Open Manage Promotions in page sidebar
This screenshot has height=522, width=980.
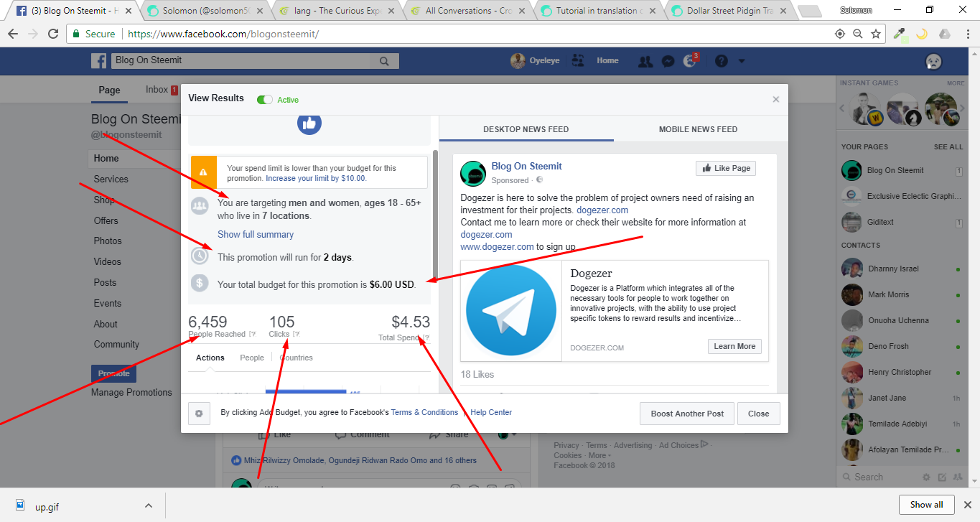(x=131, y=392)
